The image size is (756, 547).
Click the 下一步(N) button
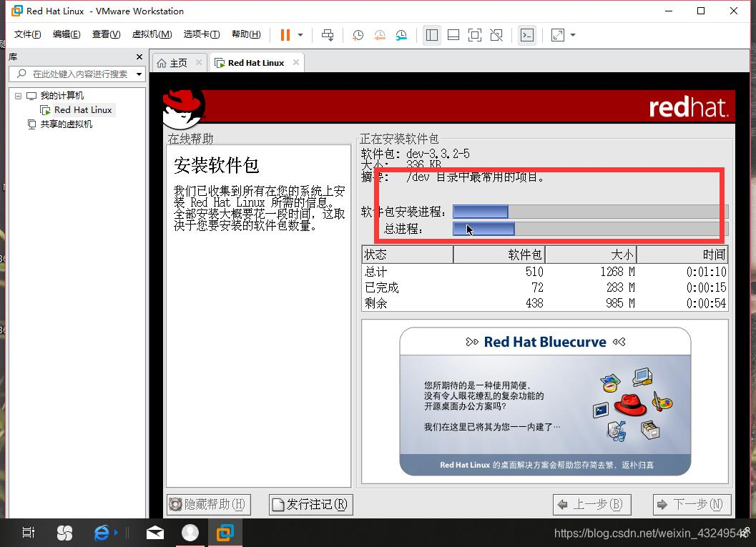(692, 505)
